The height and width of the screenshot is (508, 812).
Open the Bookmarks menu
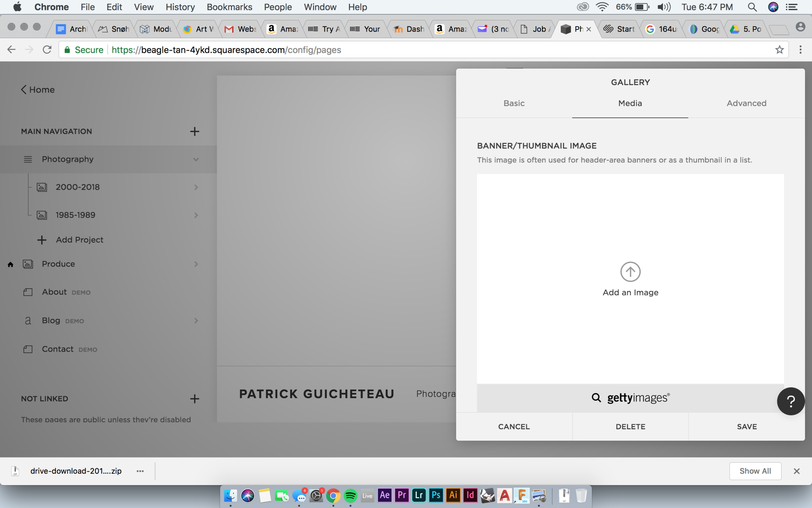[229, 7]
